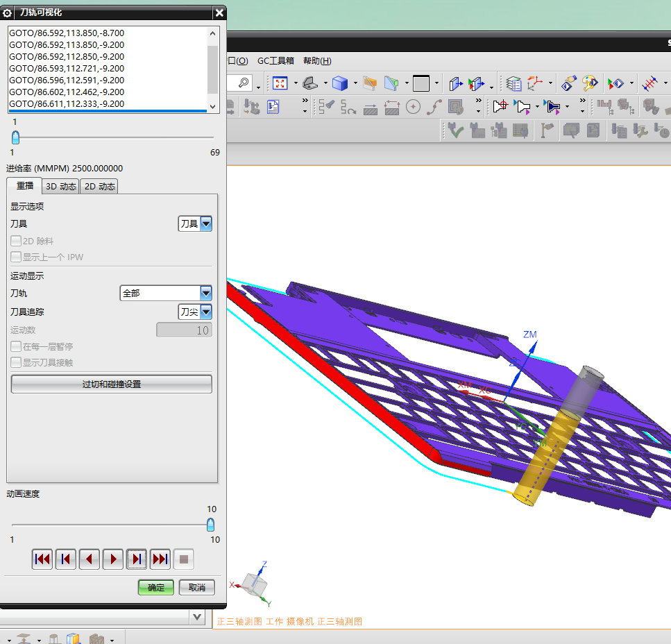The height and width of the screenshot is (644, 671).
Task: Expand dropdown arrow beside WCS axes icon
Action: [x=550, y=83]
